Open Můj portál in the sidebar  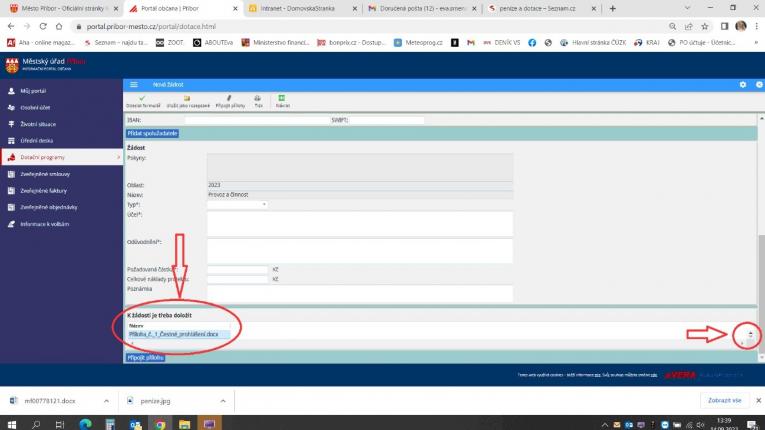click(x=33, y=91)
